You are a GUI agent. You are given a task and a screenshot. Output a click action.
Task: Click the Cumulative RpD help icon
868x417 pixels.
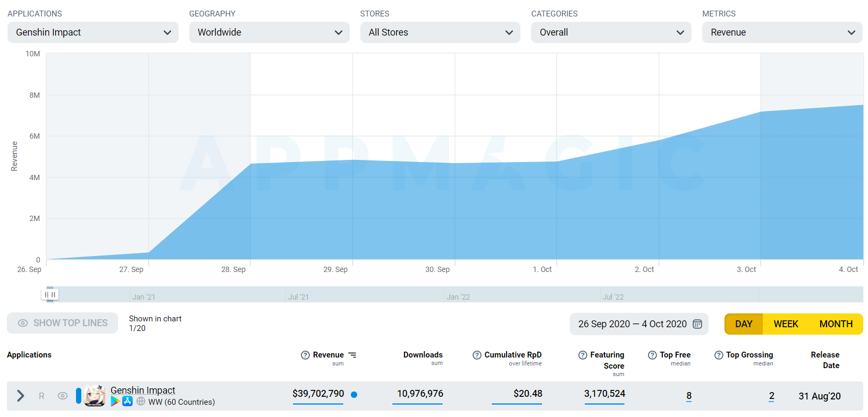pos(477,355)
